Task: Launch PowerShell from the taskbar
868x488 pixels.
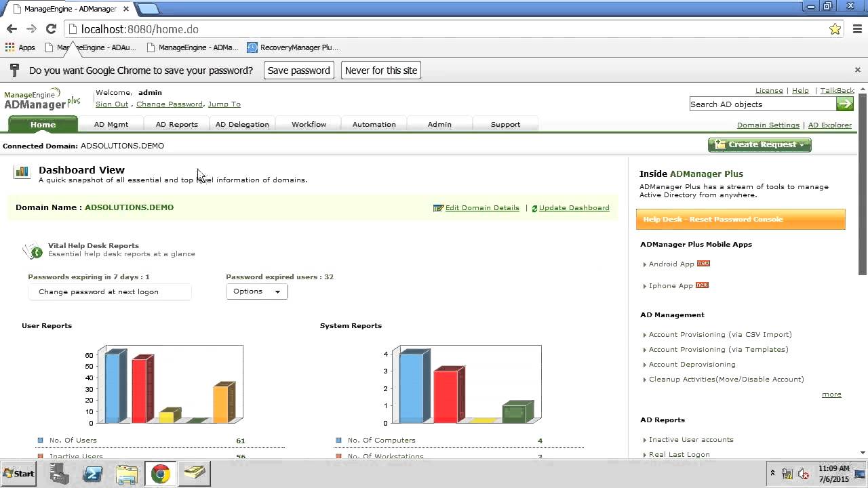Action: (x=93, y=474)
